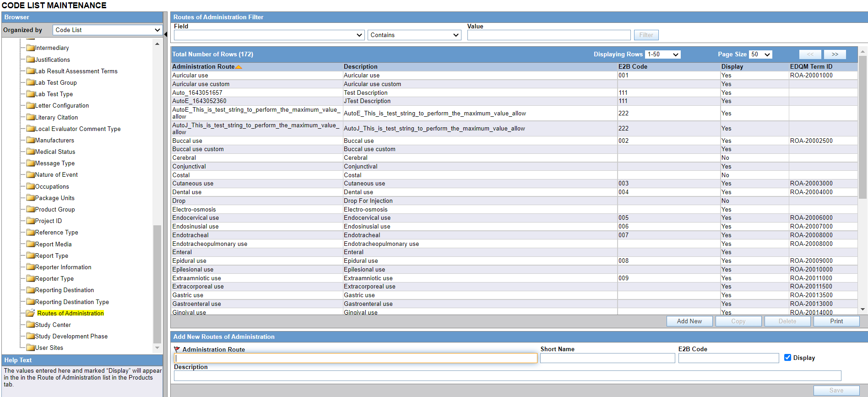
Task: Click the Short Name input field
Action: (608, 358)
